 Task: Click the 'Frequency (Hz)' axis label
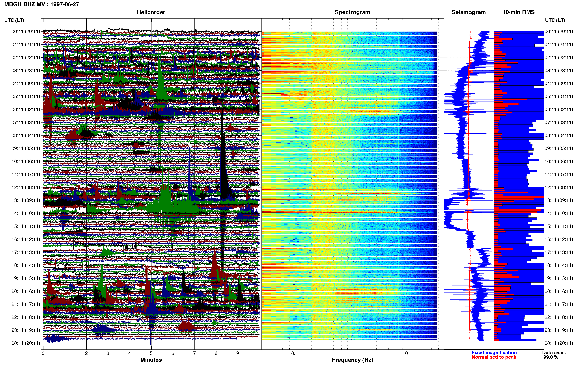click(x=352, y=360)
